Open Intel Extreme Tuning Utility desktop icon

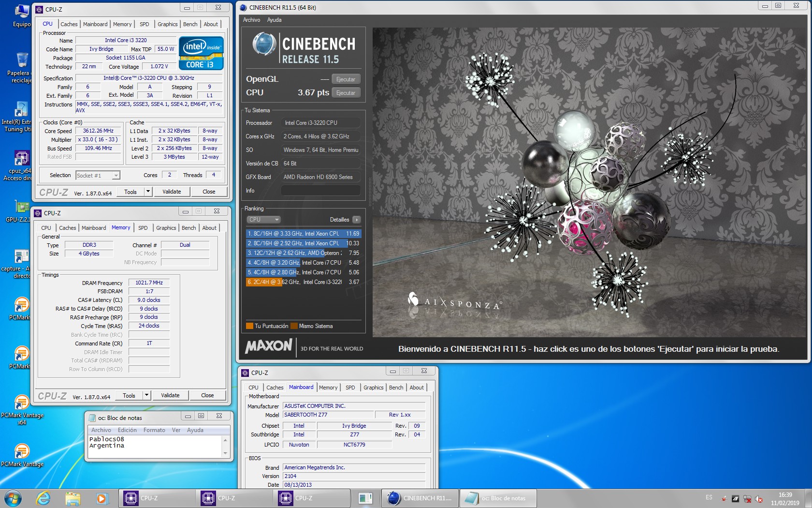click(19, 116)
